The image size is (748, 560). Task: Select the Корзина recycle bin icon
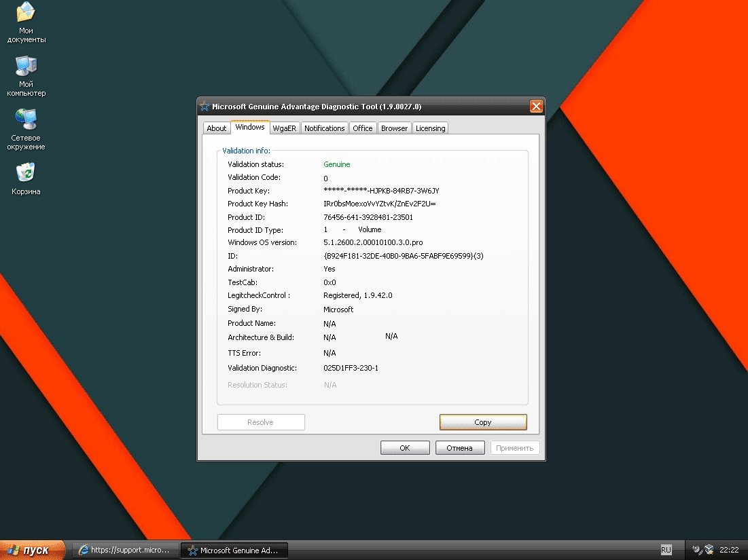(x=26, y=179)
